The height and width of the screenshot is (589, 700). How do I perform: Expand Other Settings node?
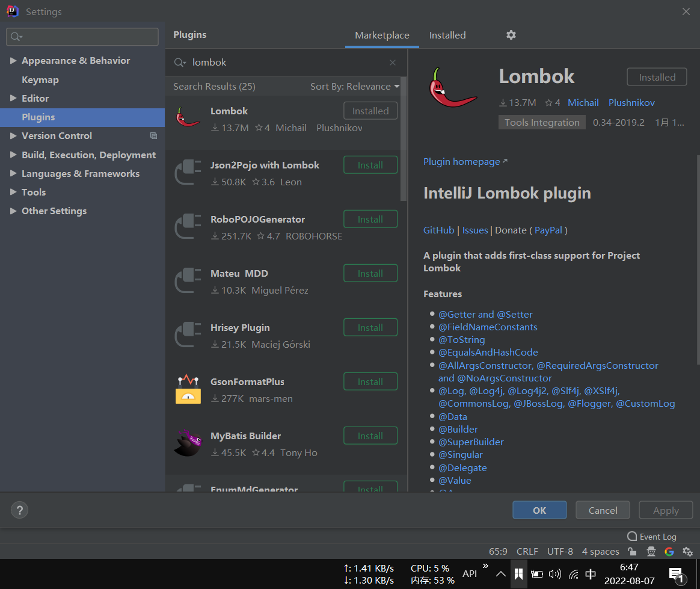pos(13,211)
